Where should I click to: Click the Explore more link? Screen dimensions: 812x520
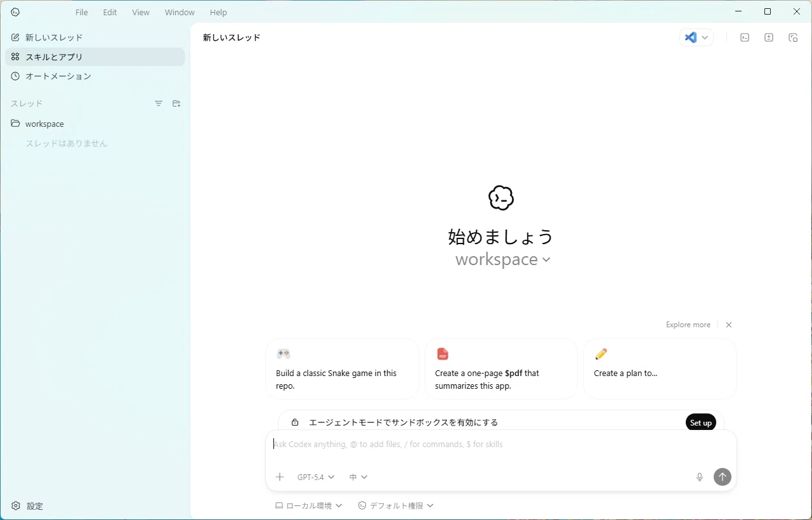click(688, 325)
